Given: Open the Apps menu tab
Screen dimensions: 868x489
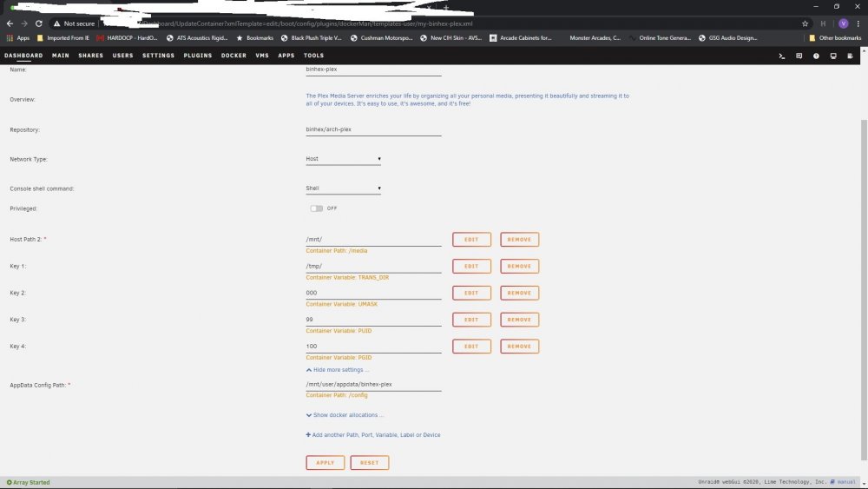Looking at the screenshot, I should click(286, 56).
